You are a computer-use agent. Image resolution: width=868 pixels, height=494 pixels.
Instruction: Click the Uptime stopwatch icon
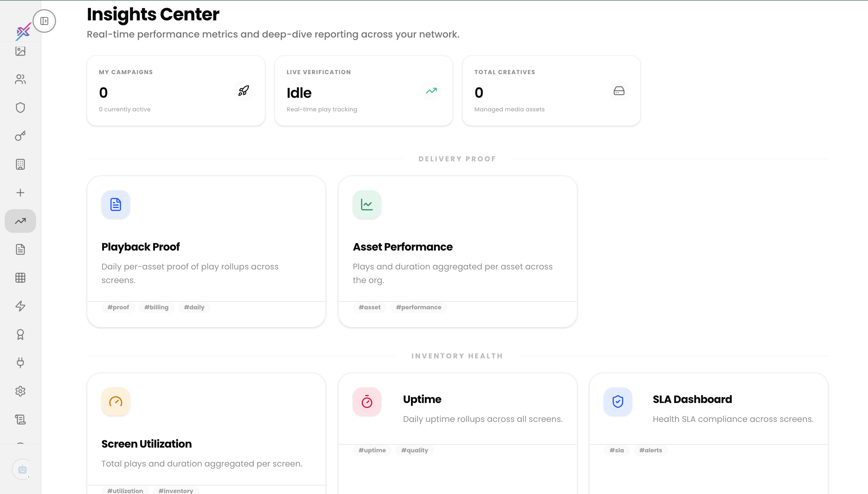tap(367, 402)
